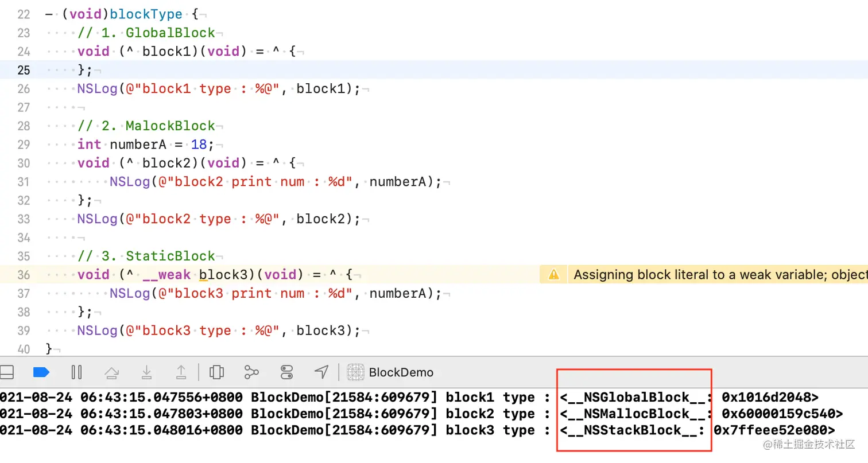This screenshot has height=463, width=868.
Task: Click line number 33 in the gutter
Action: click(x=24, y=219)
